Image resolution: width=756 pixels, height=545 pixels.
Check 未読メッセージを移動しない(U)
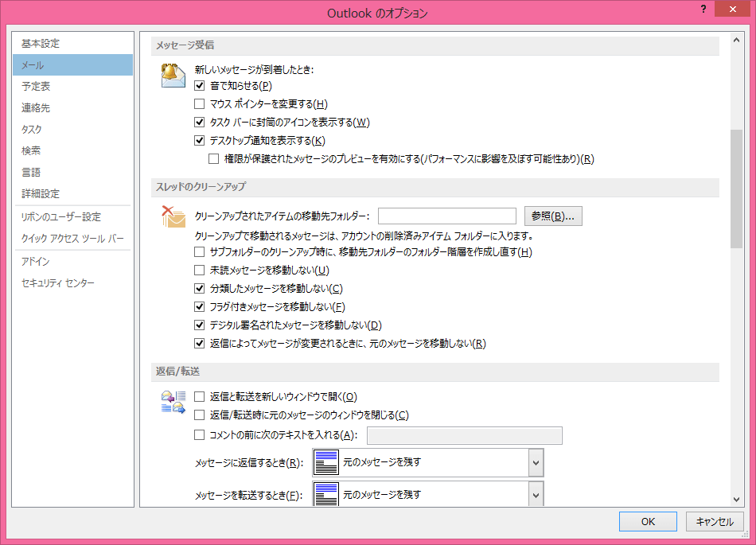199,271
